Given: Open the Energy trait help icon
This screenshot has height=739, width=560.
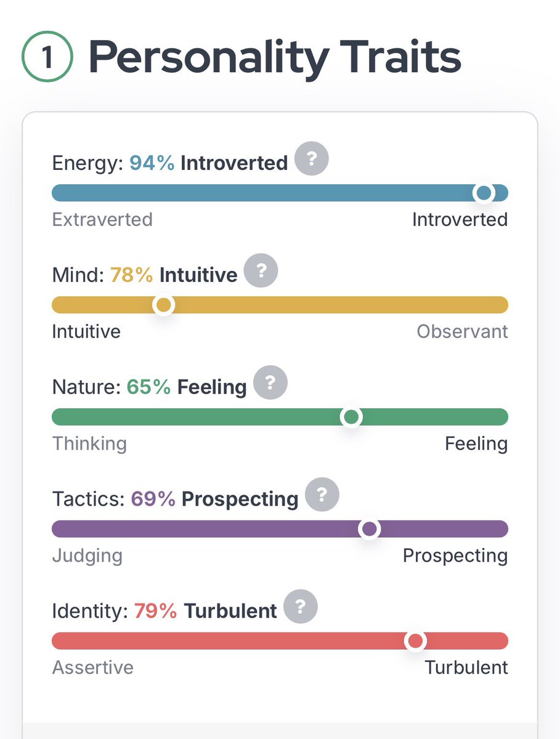Looking at the screenshot, I should coord(312,160).
